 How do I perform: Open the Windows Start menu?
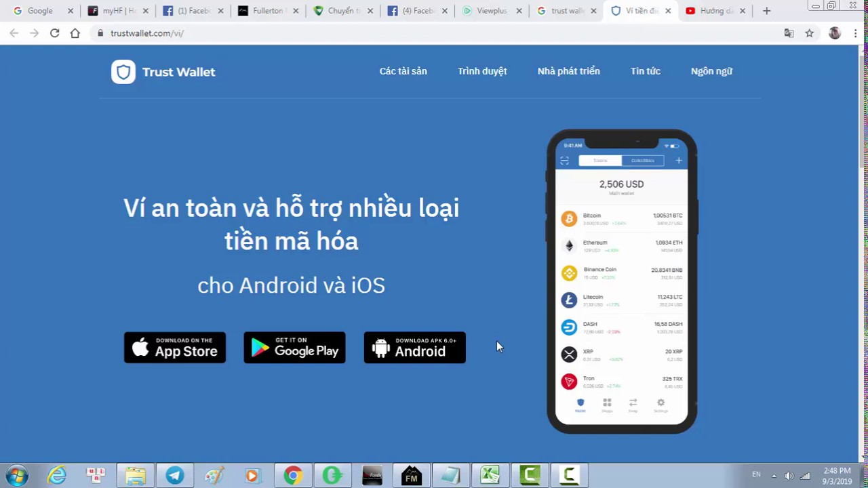click(x=17, y=475)
